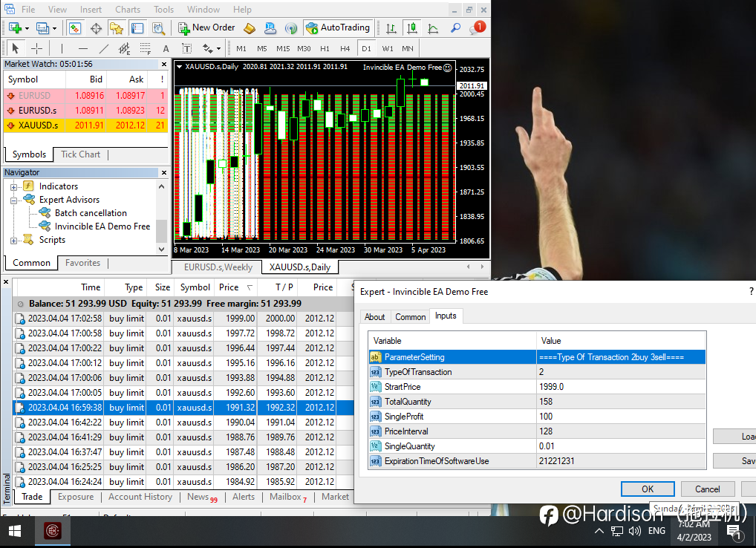Open the Data Window crosshair icon
This screenshot has width=756, height=548.
96,28
